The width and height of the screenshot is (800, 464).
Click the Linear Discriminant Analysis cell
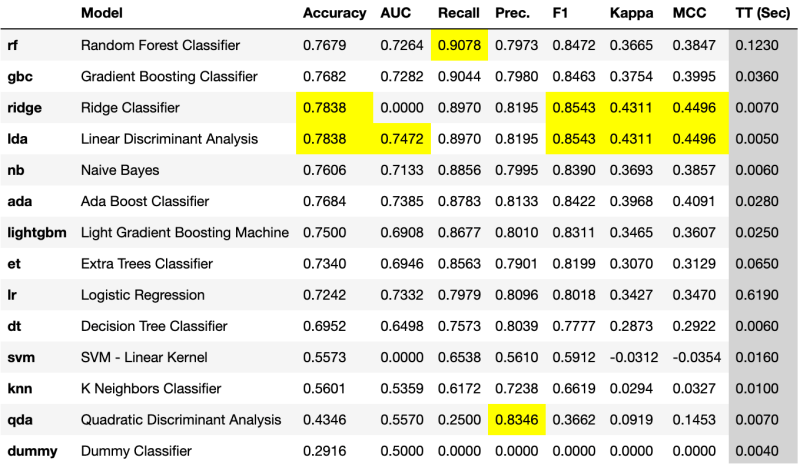pos(169,139)
